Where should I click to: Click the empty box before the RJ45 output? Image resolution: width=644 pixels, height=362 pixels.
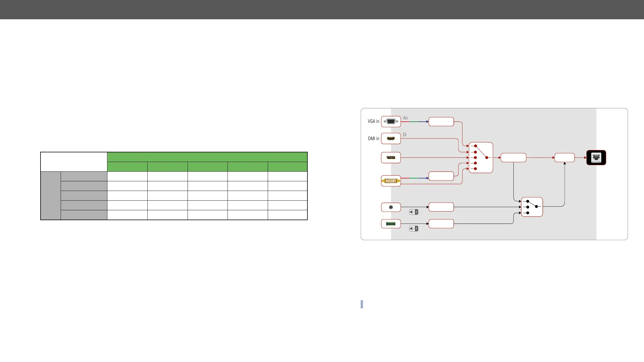tap(564, 157)
